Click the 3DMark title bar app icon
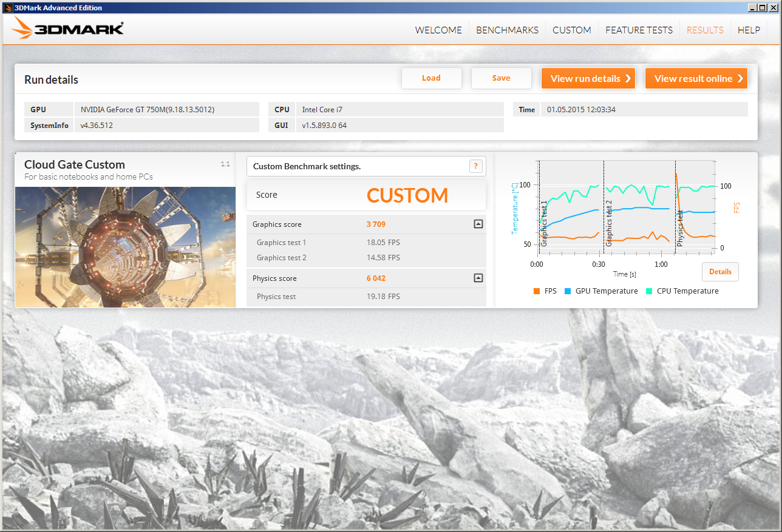Viewport: 782px width, 532px height. [7, 8]
